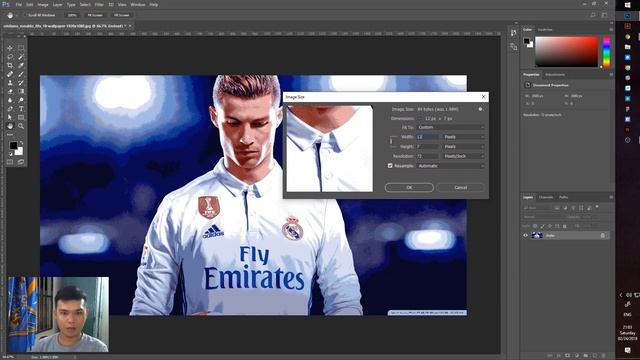Select the Gradient tool
Viewport: 640px width, 360px height.
tap(21, 91)
